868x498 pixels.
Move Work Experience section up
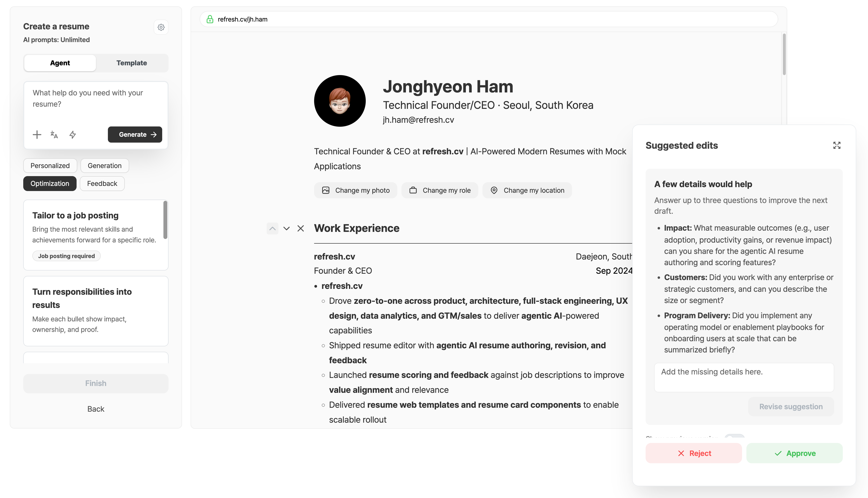(x=273, y=228)
